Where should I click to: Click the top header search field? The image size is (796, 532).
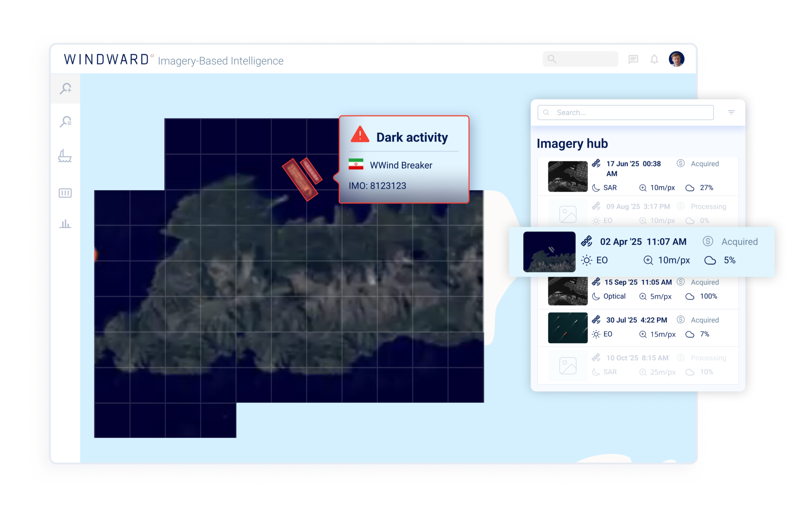pyautogui.click(x=580, y=59)
